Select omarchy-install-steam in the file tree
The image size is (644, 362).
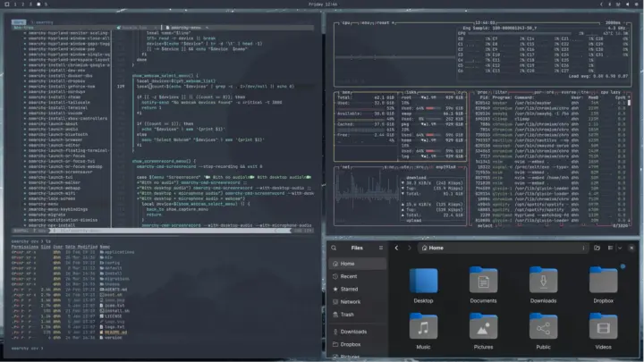tap(54, 97)
